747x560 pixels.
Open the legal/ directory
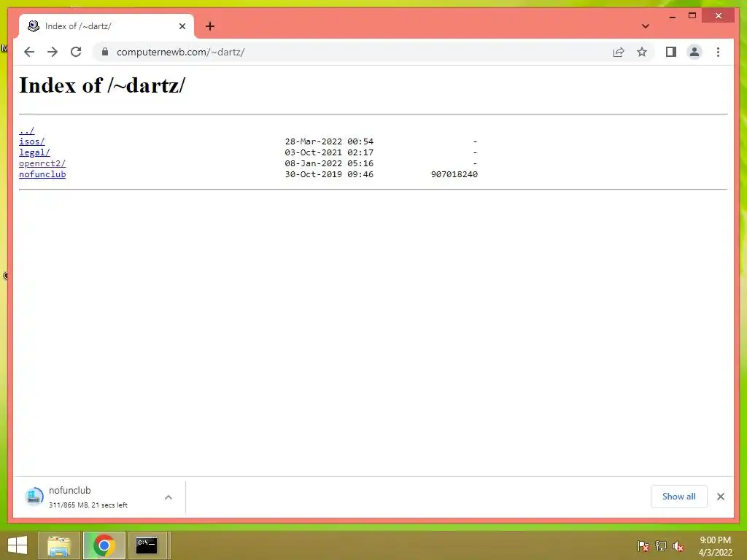34,152
